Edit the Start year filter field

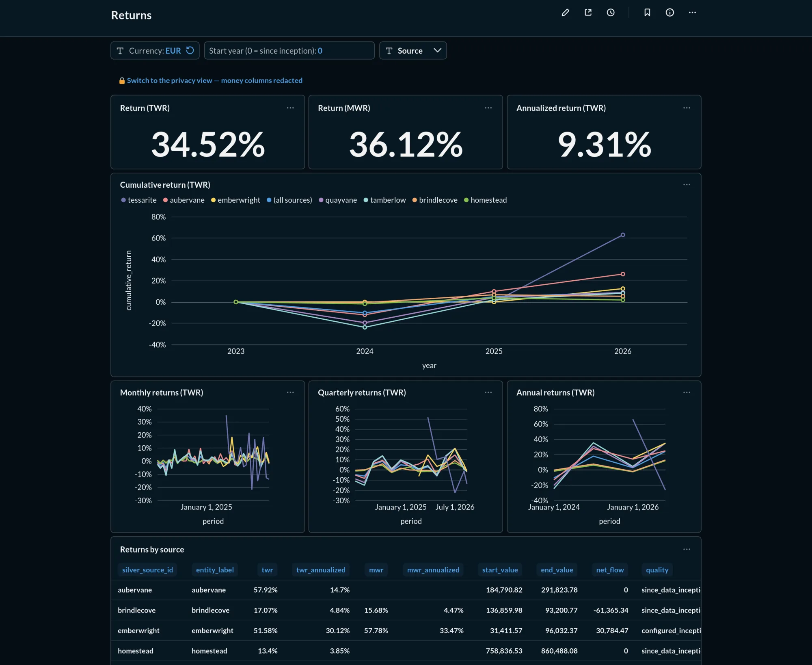pos(289,51)
